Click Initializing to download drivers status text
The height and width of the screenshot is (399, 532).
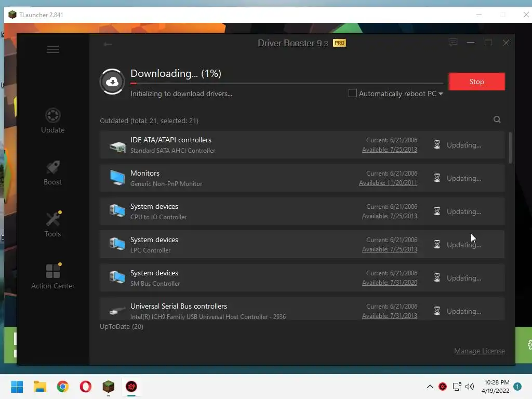click(181, 94)
